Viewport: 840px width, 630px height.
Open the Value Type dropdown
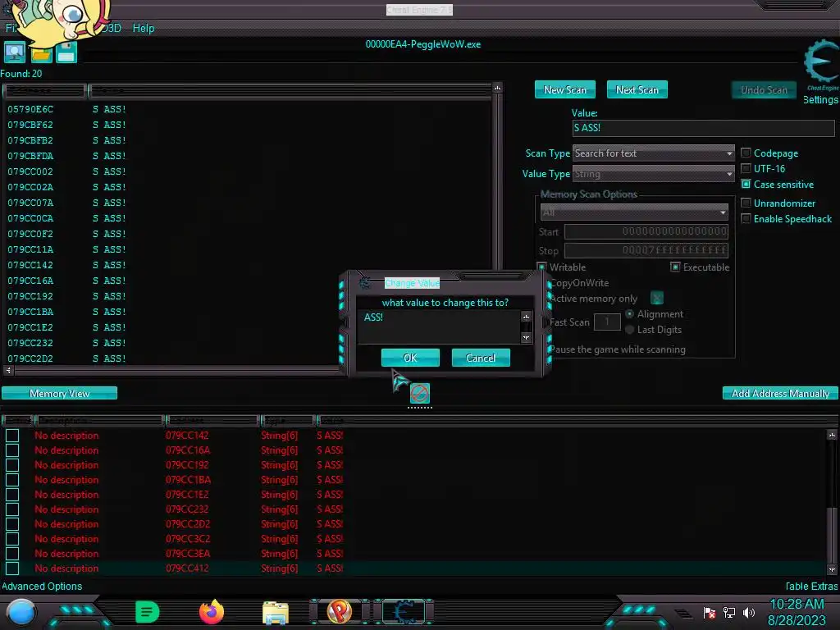tap(654, 174)
